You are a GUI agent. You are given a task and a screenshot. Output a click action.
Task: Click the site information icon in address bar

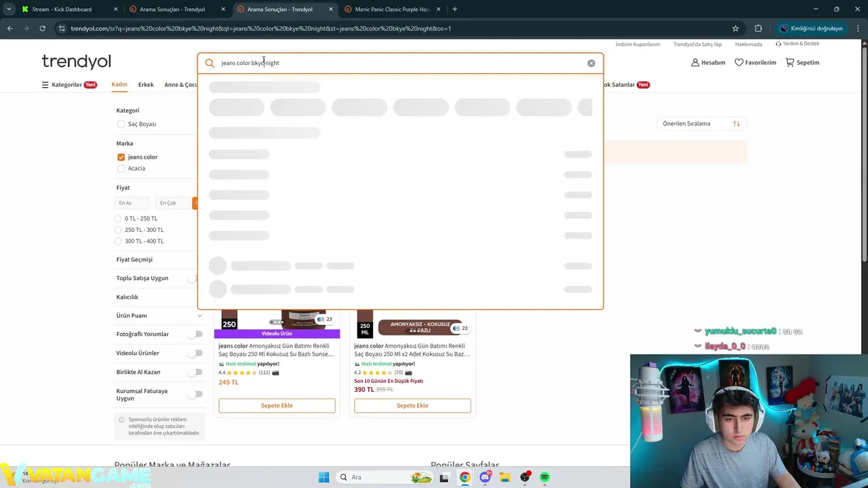62,28
